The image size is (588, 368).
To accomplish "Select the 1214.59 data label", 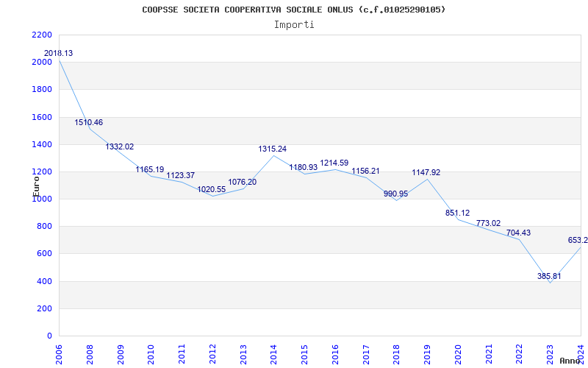I will point(334,163).
